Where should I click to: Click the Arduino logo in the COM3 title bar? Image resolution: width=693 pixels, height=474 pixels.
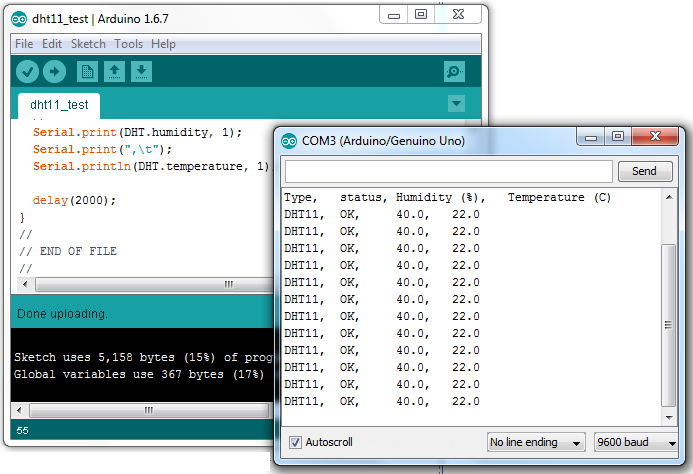pos(289,141)
